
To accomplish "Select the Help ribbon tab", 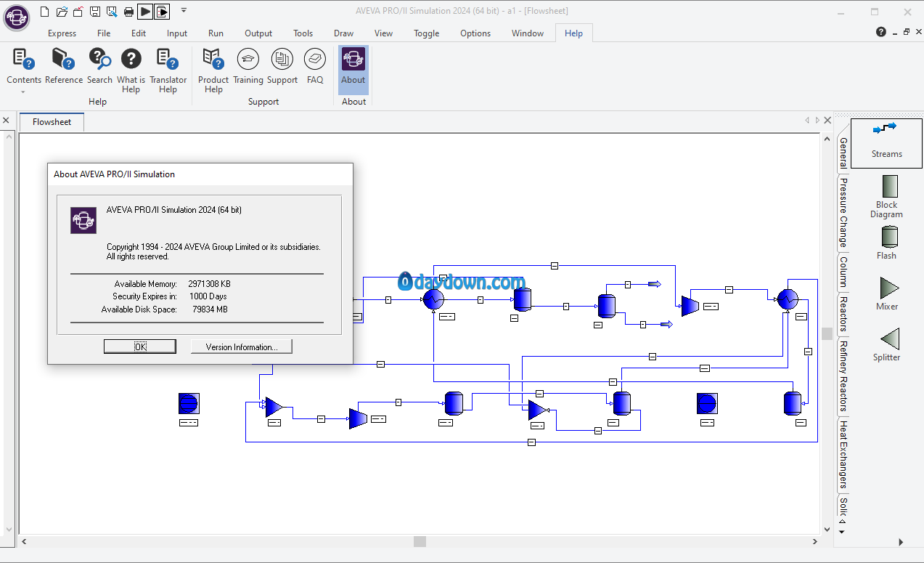I will (573, 33).
